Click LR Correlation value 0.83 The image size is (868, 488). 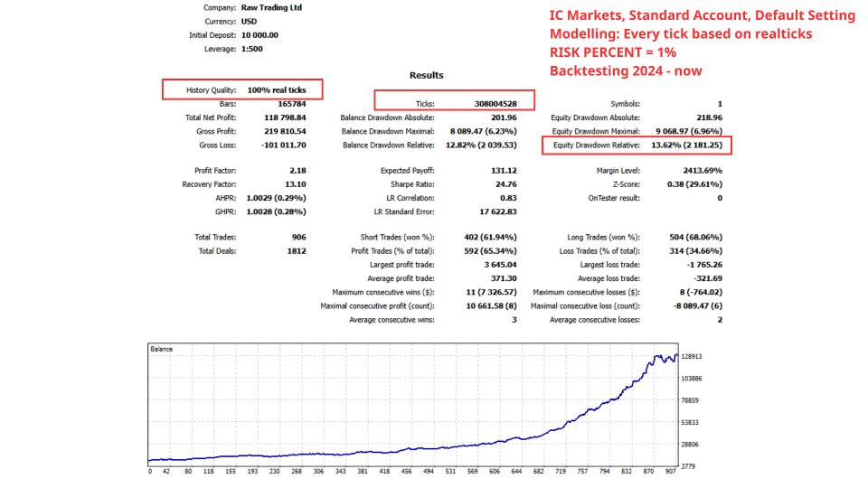(509, 198)
